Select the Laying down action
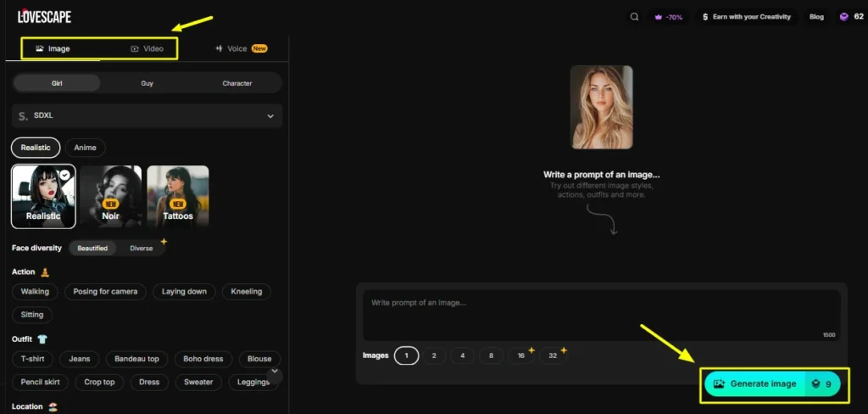Image resolution: width=868 pixels, height=414 pixels. tap(184, 292)
